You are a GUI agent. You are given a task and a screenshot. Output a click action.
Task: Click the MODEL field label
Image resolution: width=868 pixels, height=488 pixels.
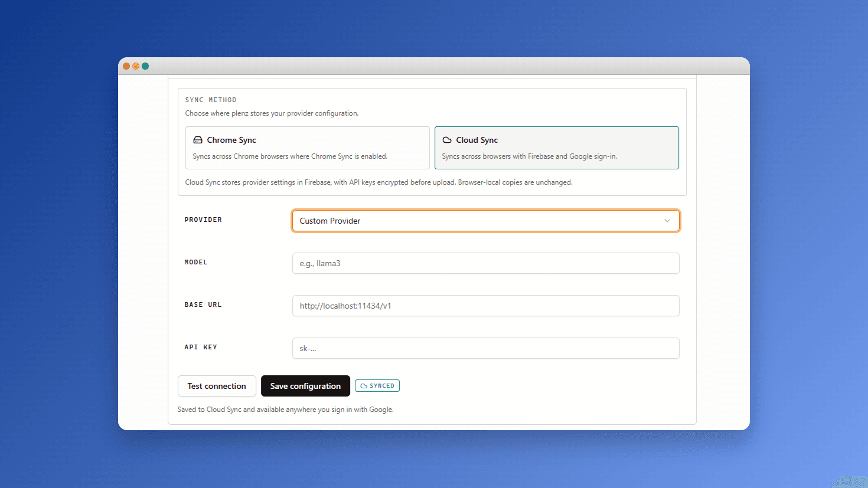pos(196,262)
